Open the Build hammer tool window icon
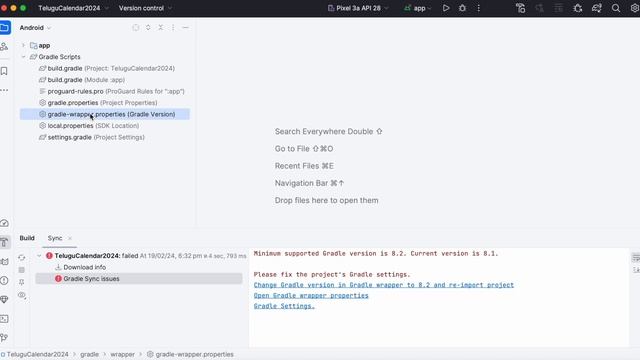 tap(4, 242)
